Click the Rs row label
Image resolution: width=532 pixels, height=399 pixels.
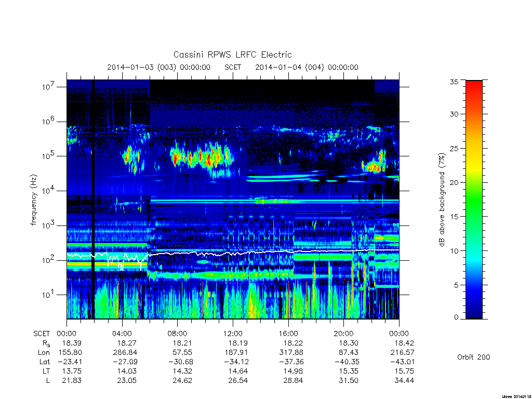(x=46, y=343)
